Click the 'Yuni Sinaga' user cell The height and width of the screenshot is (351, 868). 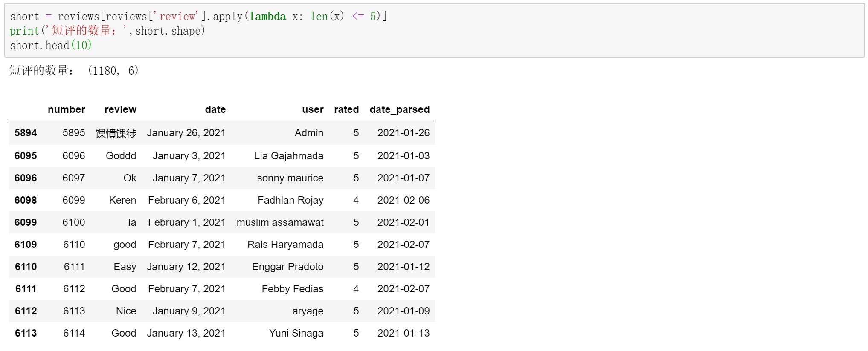[296, 333]
